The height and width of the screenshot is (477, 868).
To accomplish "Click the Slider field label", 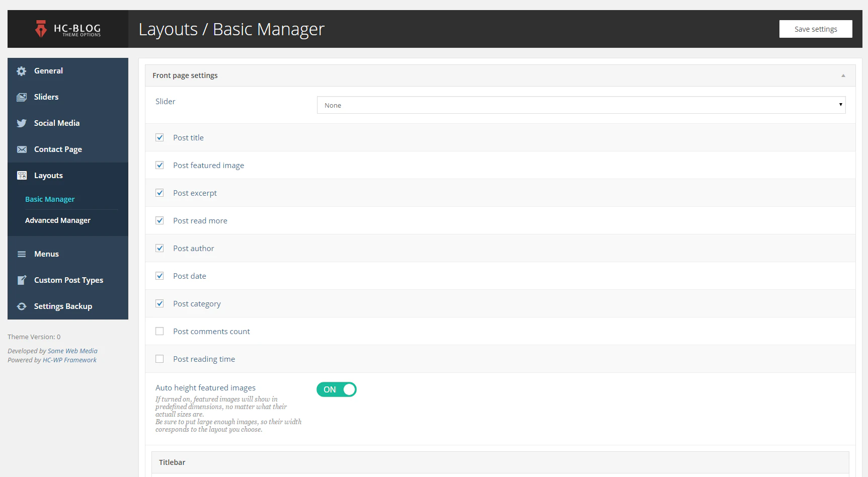I will pyautogui.click(x=166, y=102).
